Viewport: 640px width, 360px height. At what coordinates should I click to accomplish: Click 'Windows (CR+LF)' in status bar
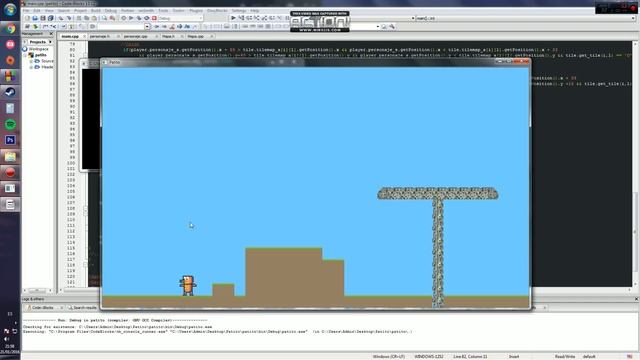click(388, 357)
